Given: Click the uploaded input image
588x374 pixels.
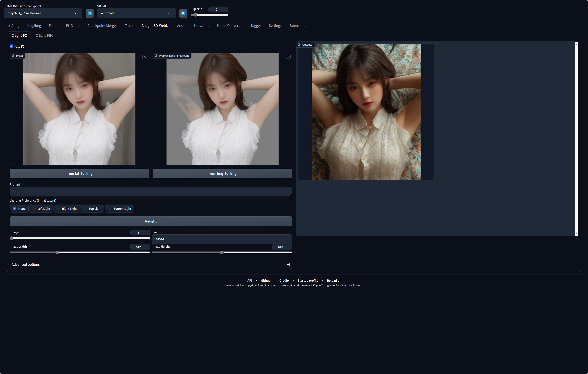Looking at the screenshot, I should tap(79, 109).
